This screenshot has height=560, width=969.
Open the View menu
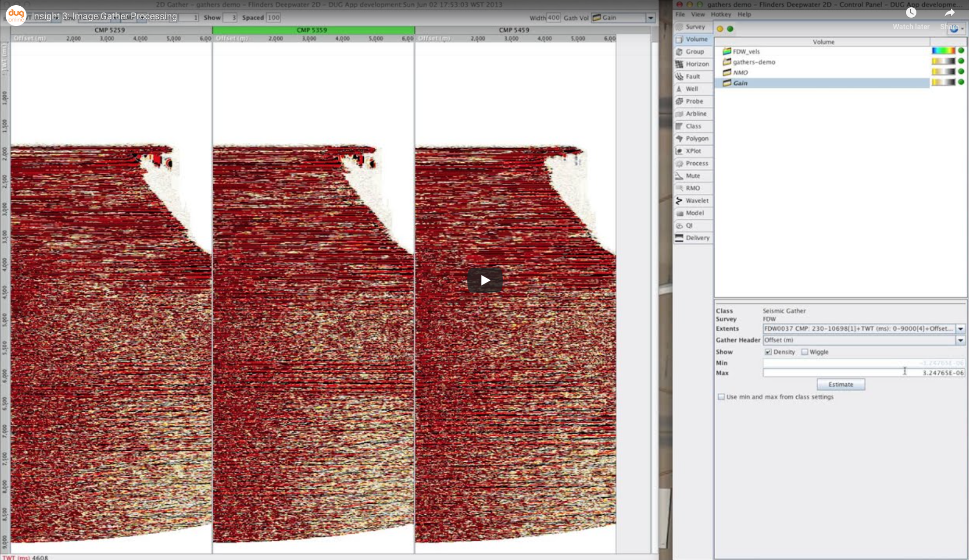pyautogui.click(x=697, y=15)
